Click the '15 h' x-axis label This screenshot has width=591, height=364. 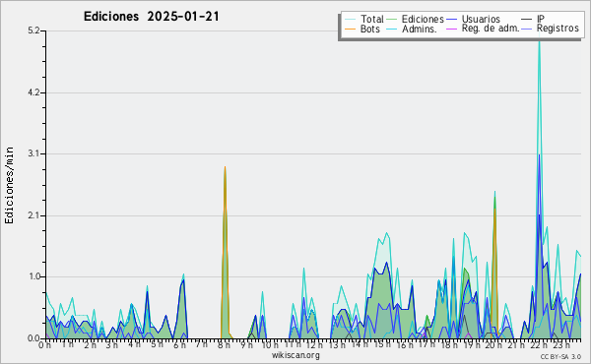point(382,344)
